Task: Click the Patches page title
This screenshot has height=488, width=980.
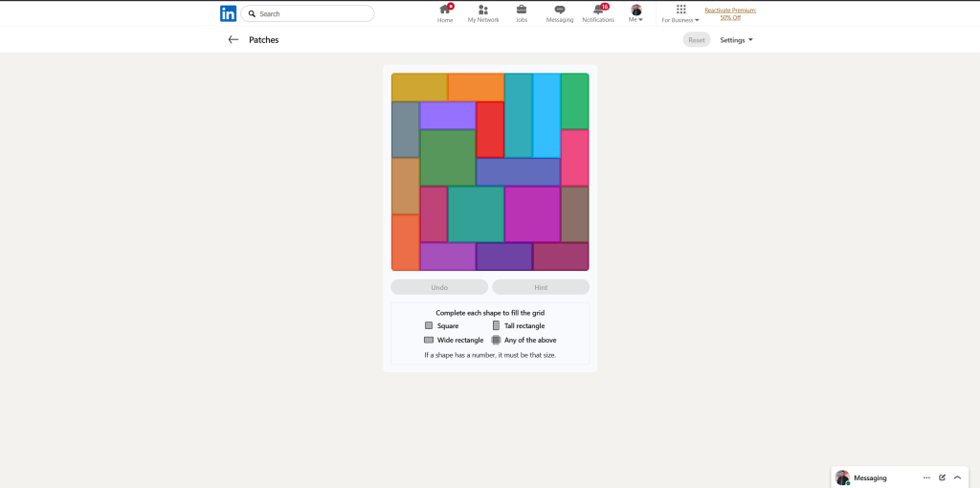Action: 264,39
